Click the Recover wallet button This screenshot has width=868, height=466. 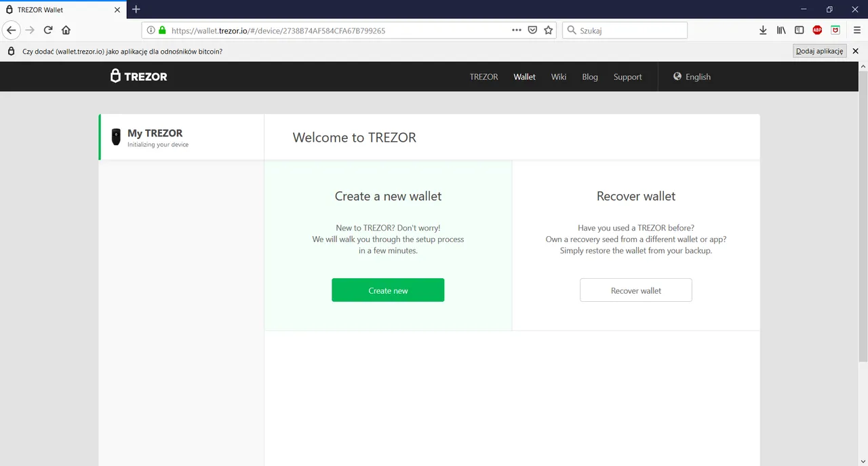(636, 290)
